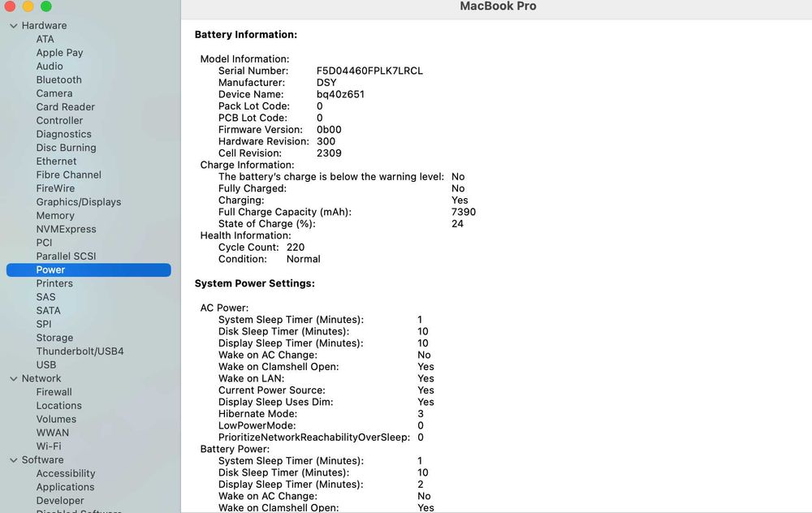812x513 pixels.
Task: Select Apple Pay in the sidebar
Action: point(59,52)
